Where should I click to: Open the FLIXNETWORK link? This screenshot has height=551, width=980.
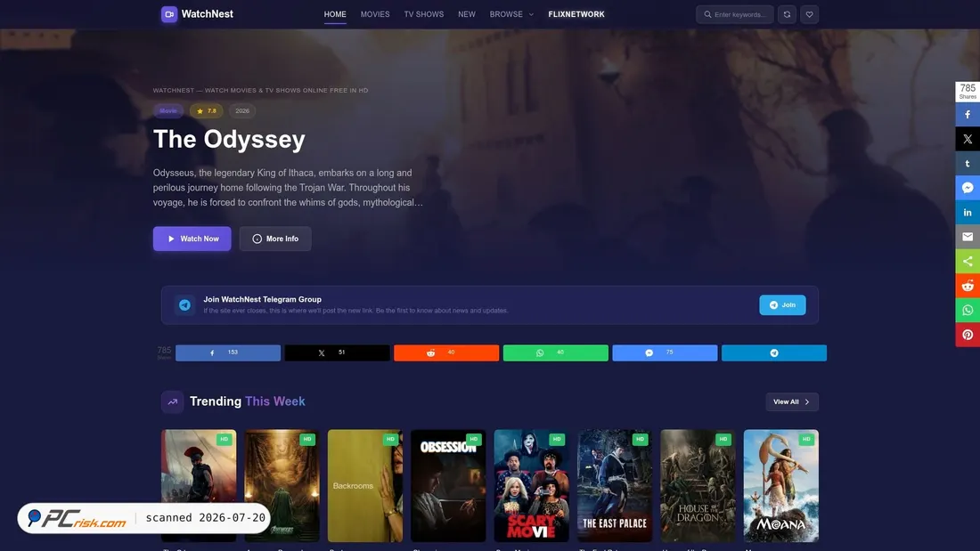(576, 14)
